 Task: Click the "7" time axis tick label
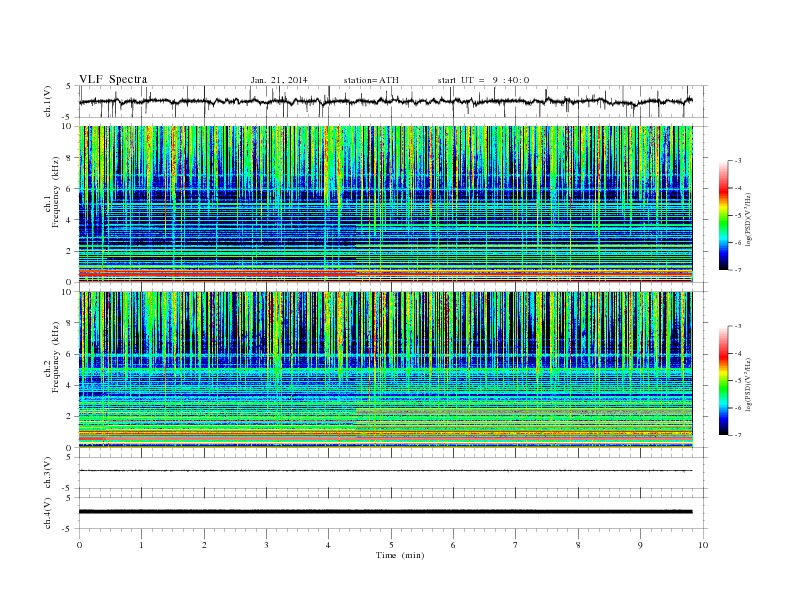point(516,545)
